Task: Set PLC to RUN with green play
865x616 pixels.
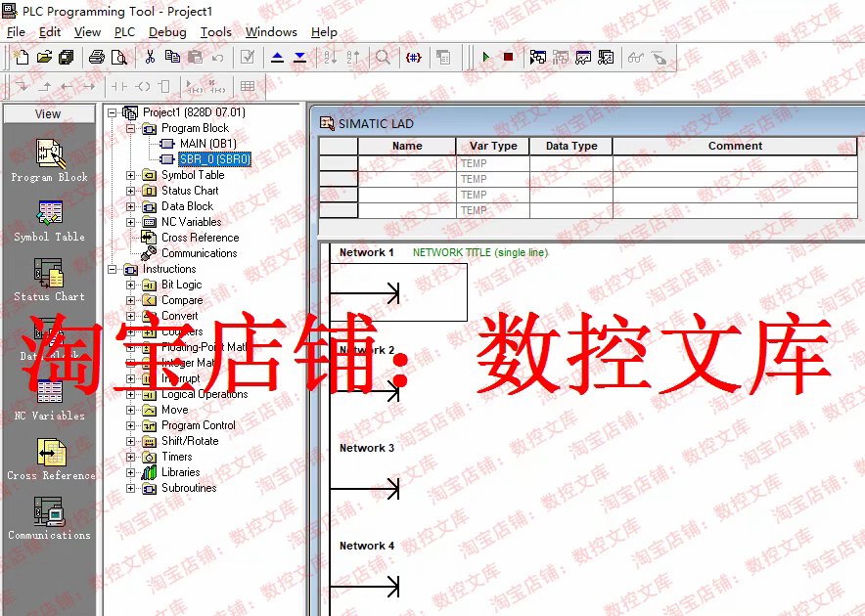Action: 486,57
